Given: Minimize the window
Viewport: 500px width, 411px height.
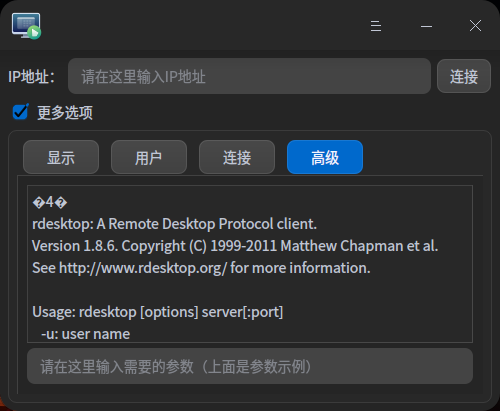Looking at the screenshot, I should (x=426, y=26).
